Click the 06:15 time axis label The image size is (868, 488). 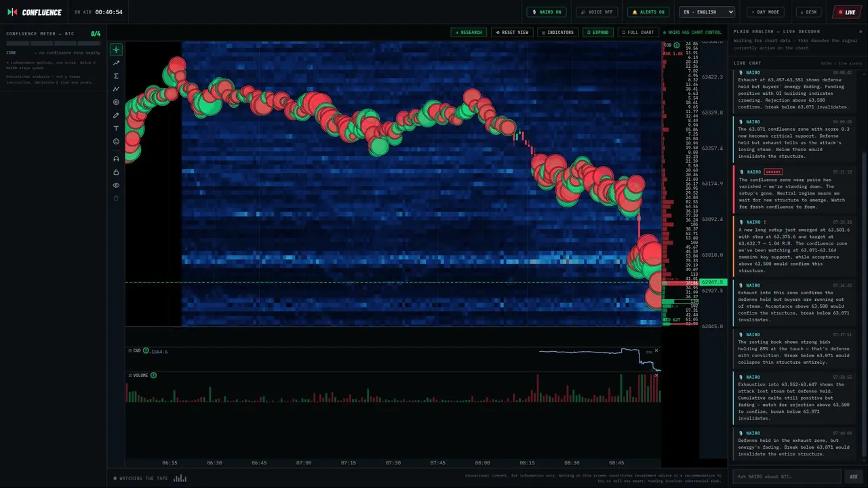(170, 463)
